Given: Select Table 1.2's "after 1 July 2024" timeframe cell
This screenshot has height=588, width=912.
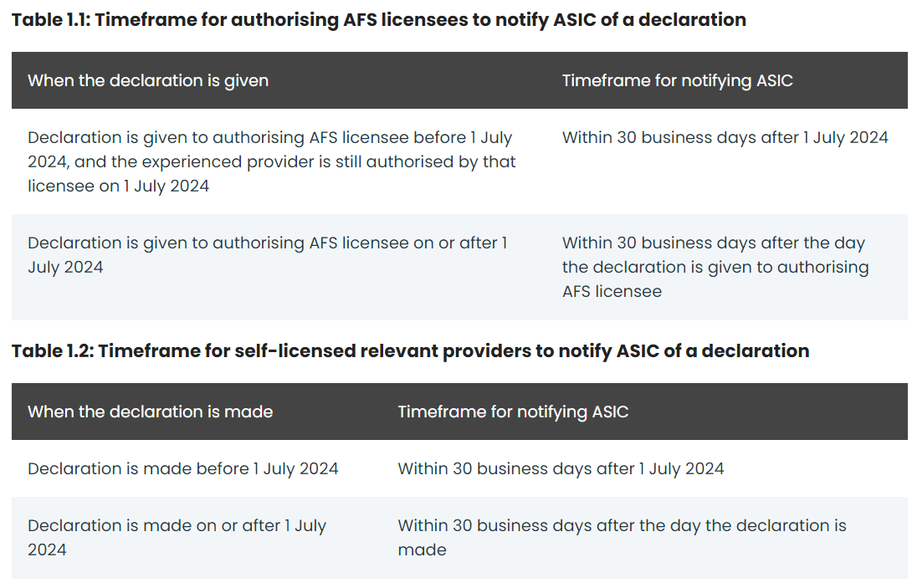Looking at the screenshot, I should [561, 469].
